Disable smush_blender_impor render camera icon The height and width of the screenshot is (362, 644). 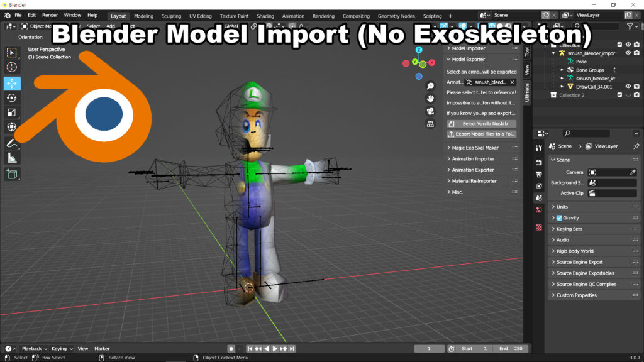pyautogui.click(x=636, y=53)
